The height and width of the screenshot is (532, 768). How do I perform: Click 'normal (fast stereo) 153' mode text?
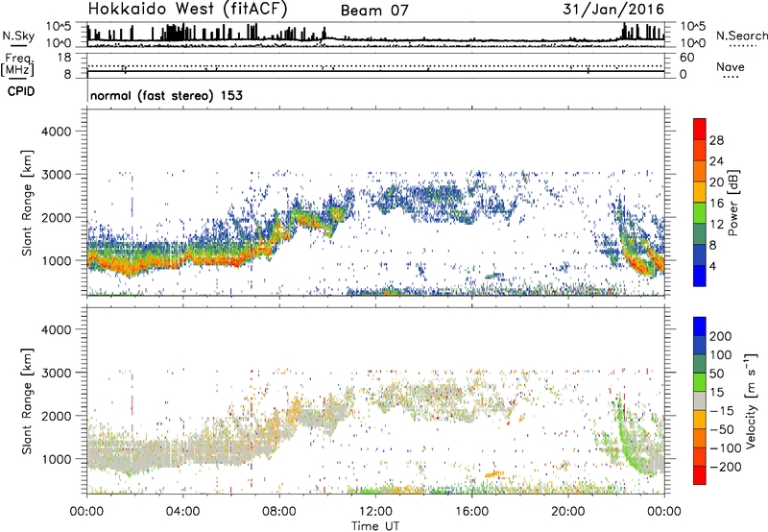click(166, 95)
